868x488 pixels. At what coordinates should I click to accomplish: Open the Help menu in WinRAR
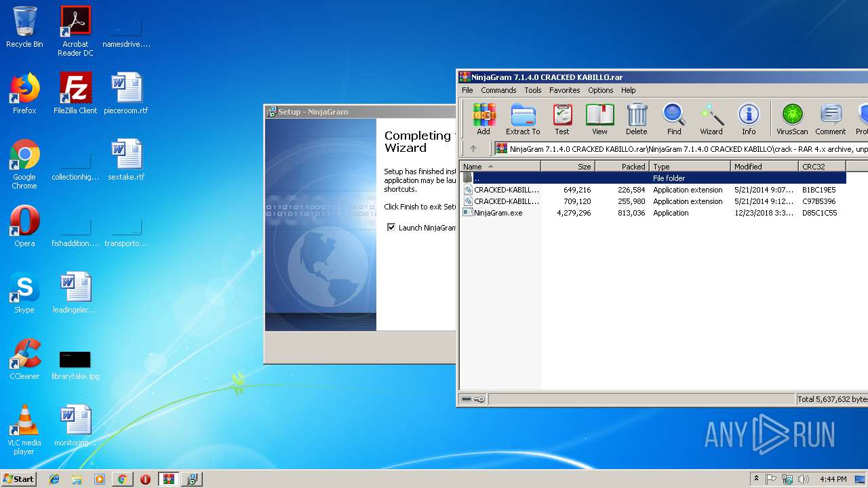[629, 90]
